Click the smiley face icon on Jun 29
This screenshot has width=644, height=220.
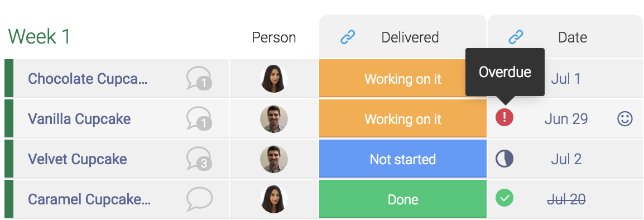pyautogui.click(x=624, y=119)
